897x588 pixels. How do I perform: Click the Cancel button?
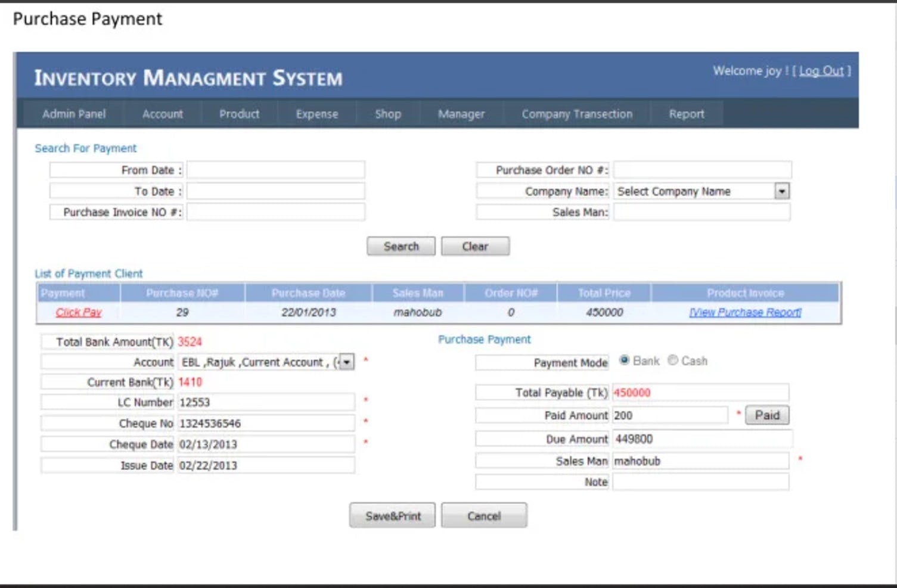point(484,515)
